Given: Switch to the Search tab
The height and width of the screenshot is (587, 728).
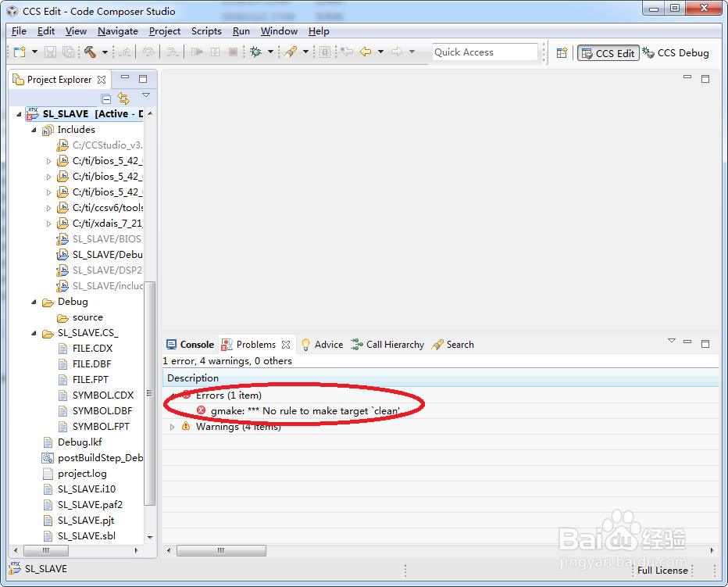Looking at the screenshot, I should tap(453, 345).
